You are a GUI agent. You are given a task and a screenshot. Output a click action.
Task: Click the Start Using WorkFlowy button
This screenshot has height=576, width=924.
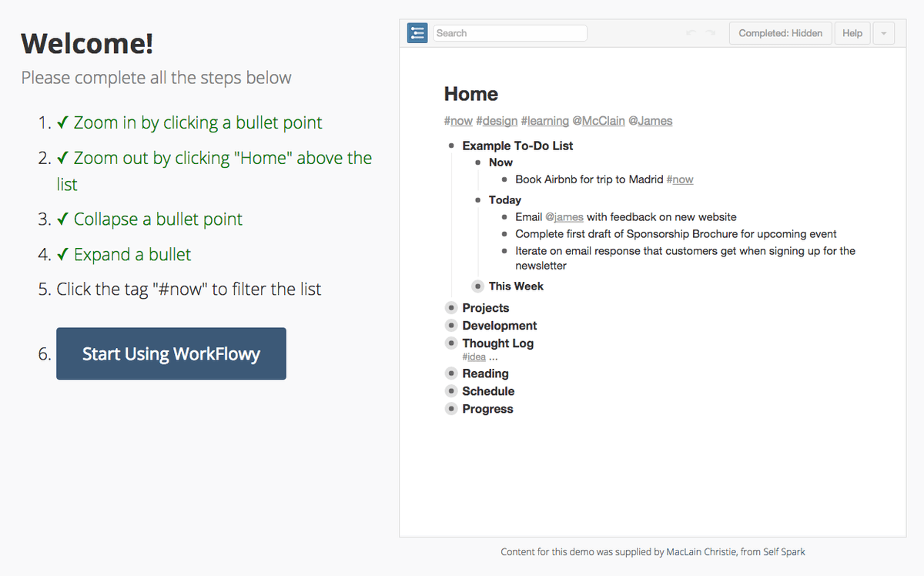[171, 353]
